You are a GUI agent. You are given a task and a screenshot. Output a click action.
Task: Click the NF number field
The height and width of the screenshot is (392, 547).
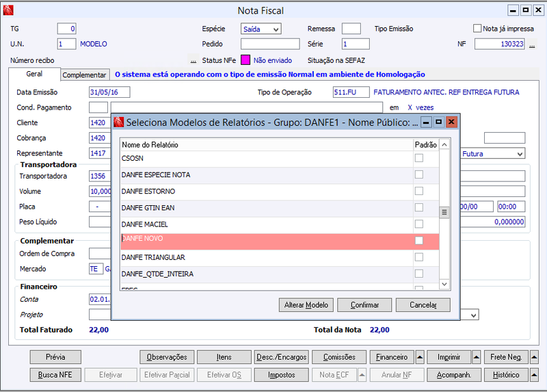point(500,44)
